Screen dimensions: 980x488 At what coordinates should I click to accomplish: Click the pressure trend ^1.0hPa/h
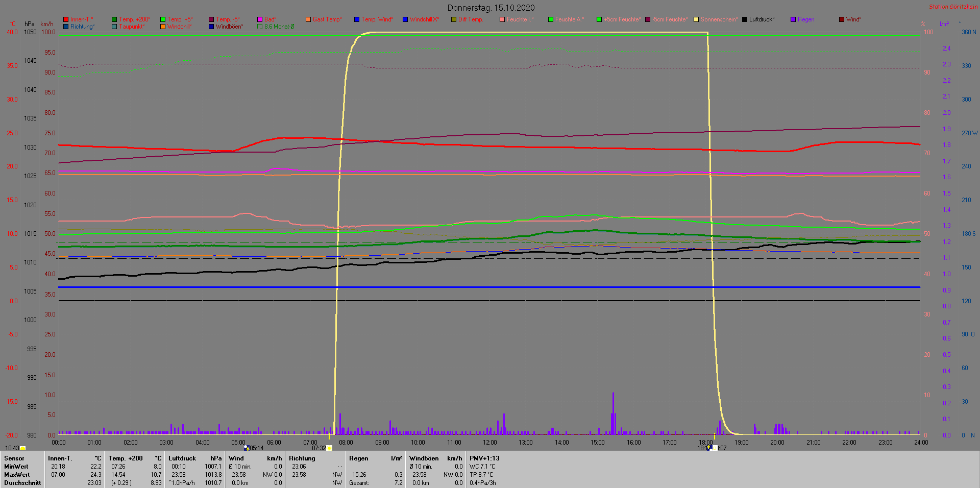[182, 483]
